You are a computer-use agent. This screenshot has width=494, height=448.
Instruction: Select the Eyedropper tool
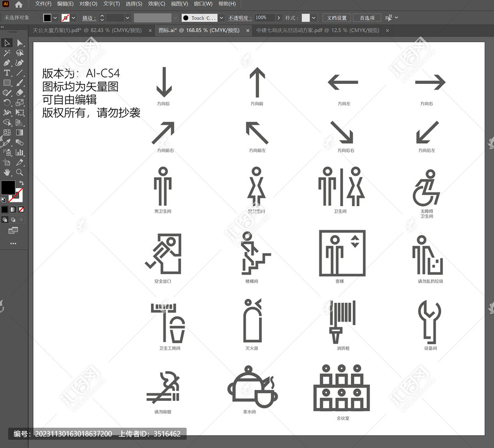[x=7, y=143]
